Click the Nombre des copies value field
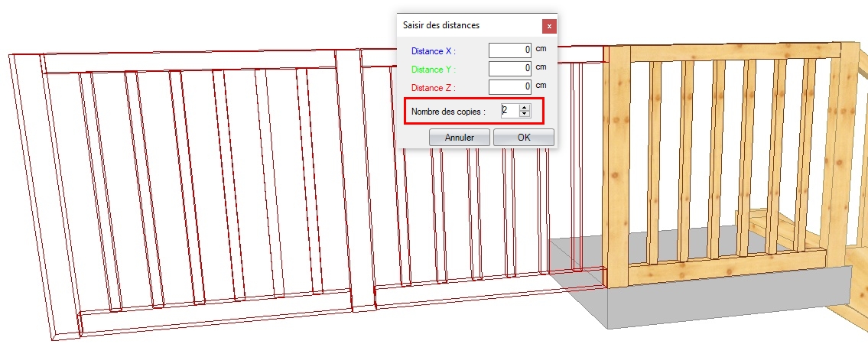The width and height of the screenshot is (868, 357). pyautogui.click(x=510, y=111)
